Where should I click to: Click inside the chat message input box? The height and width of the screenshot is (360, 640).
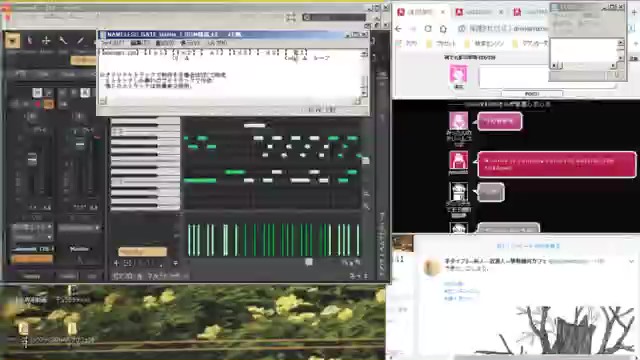514,77
